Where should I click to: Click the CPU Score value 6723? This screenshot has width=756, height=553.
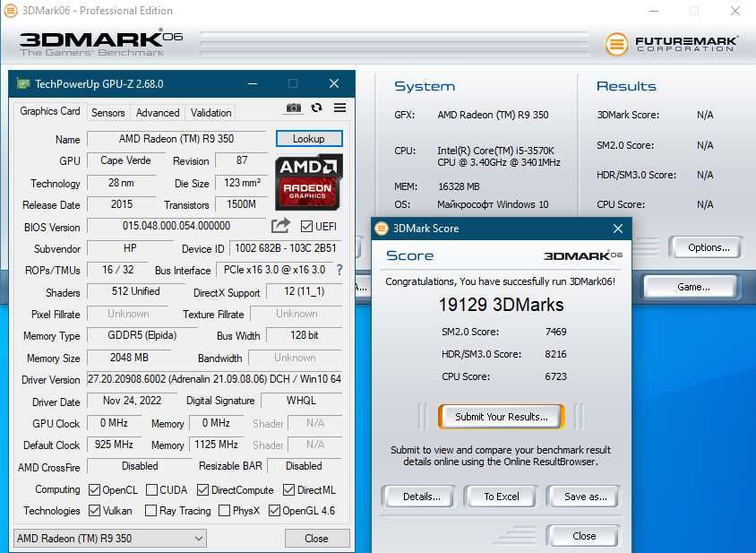[x=555, y=376]
